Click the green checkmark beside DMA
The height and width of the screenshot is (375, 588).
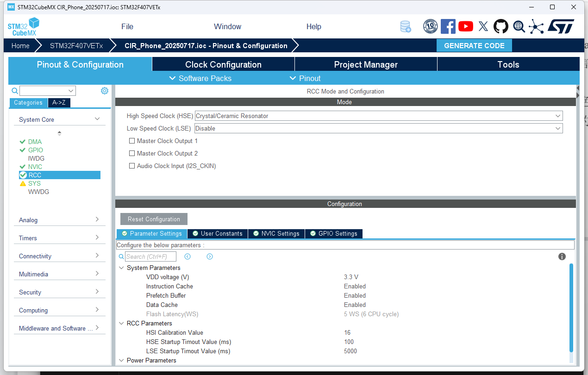(22, 142)
